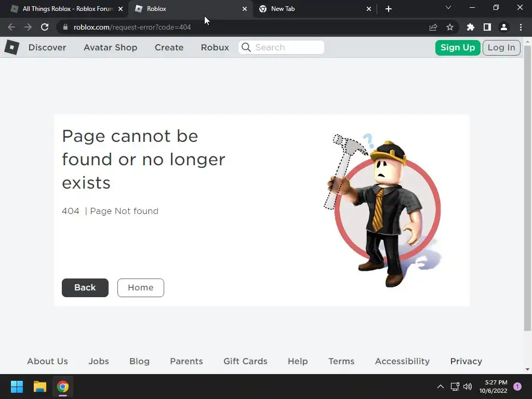Open the Accessibility footer link

point(403,362)
